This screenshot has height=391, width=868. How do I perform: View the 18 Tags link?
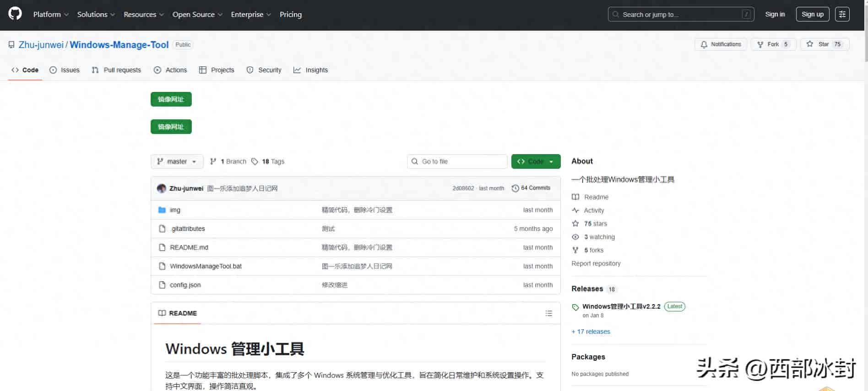268,161
